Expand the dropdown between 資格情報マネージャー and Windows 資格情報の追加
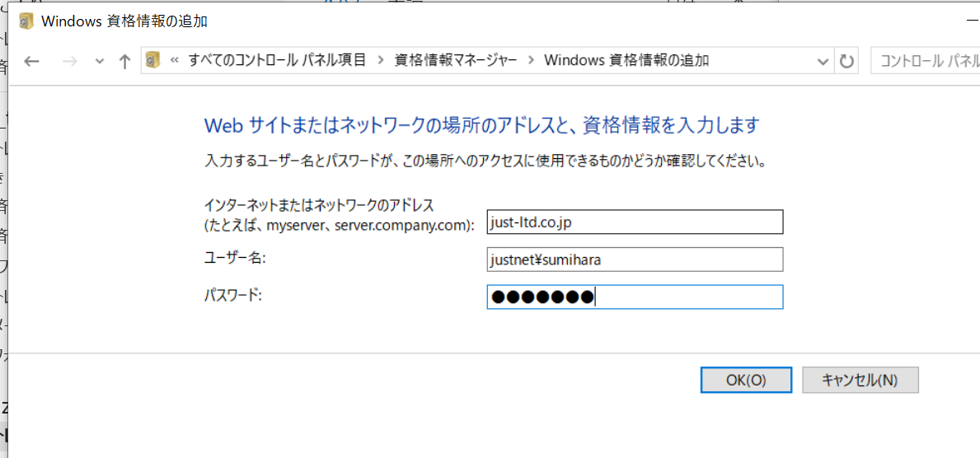980x458 pixels. pos(532,61)
